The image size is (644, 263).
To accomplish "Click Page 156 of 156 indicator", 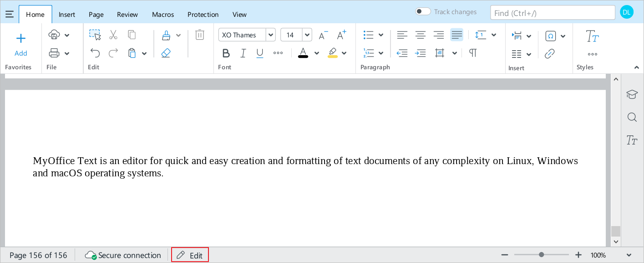I will [38, 255].
